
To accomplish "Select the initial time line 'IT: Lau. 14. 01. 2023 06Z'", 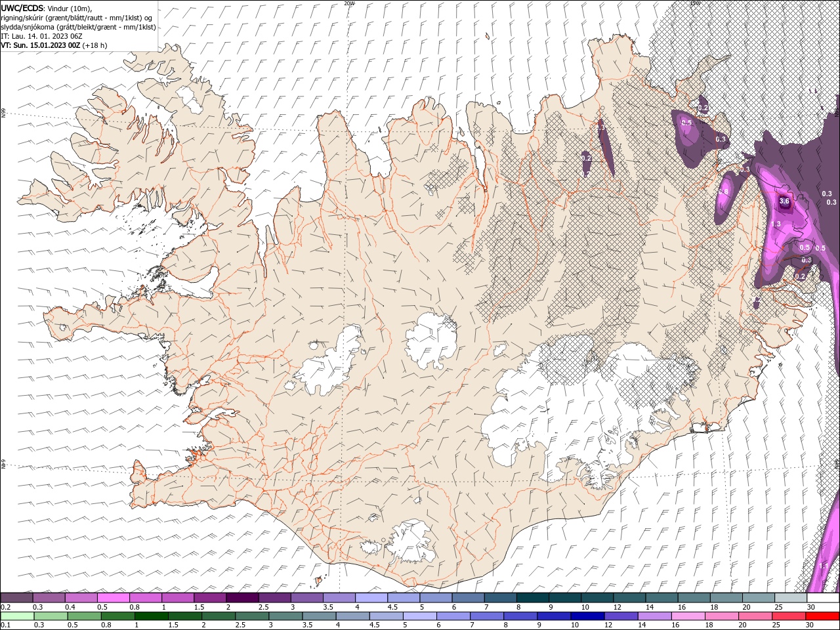I will pyautogui.click(x=41, y=36).
